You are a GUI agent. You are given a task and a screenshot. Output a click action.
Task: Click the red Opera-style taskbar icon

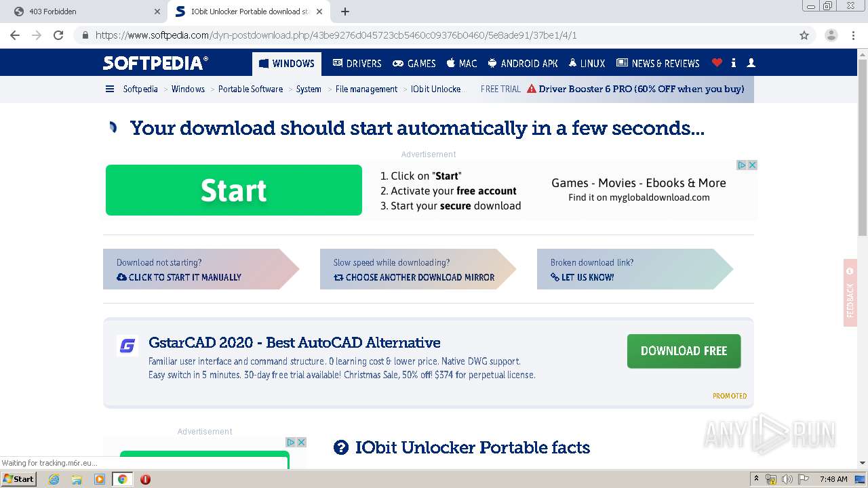coord(145,479)
